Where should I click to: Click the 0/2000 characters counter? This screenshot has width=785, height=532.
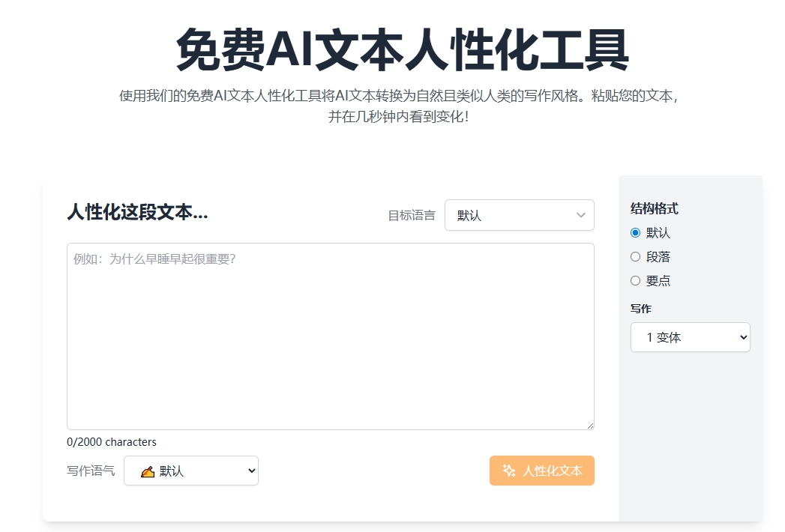(x=112, y=442)
